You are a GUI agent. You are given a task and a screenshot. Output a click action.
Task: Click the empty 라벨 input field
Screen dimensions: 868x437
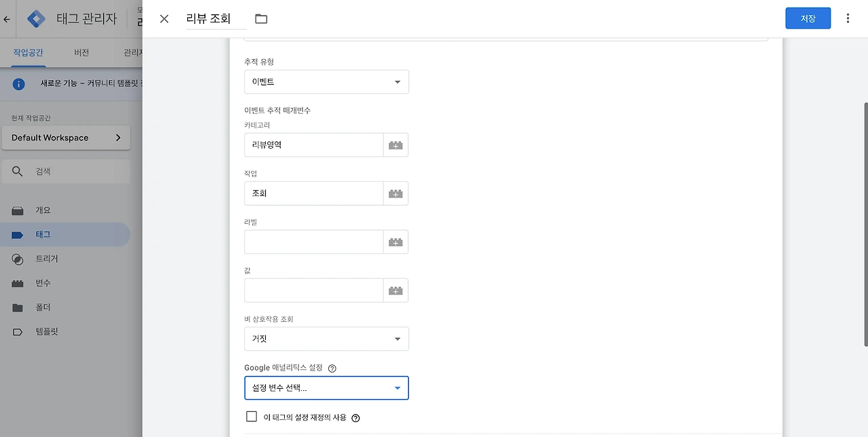(x=314, y=242)
